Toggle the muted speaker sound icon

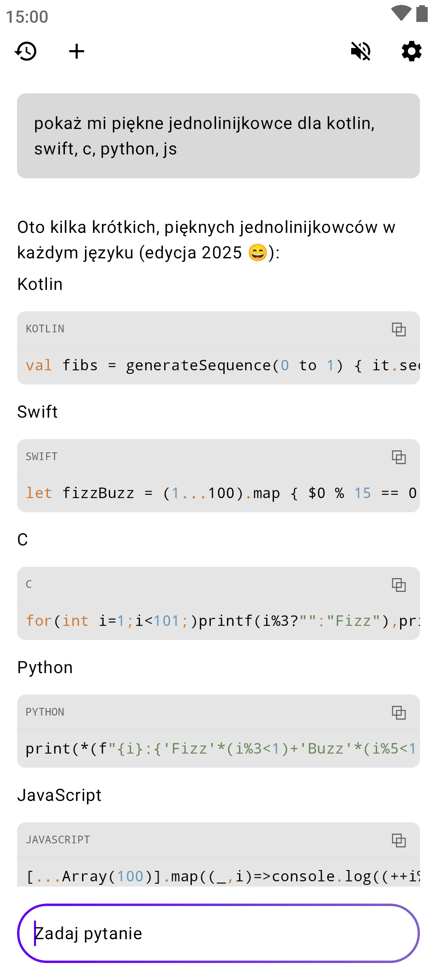tap(361, 51)
